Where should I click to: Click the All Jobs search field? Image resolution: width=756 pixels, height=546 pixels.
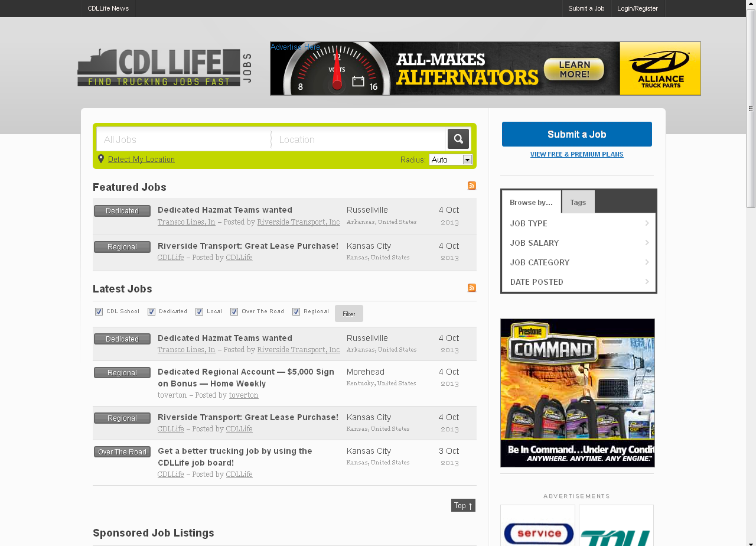point(184,139)
